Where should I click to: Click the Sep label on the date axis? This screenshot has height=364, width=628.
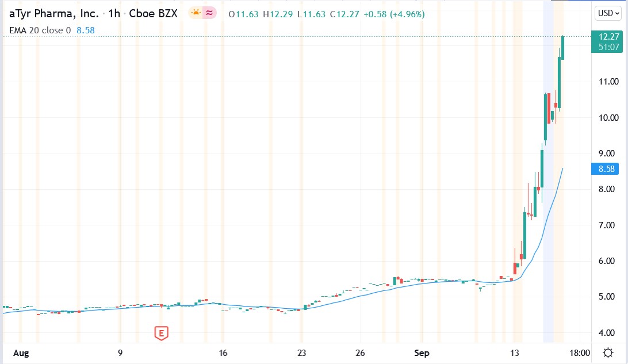pyautogui.click(x=422, y=353)
